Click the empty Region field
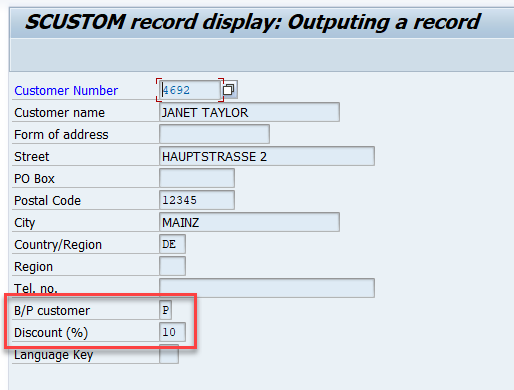514x390 pixels. (x=172, y=266)
